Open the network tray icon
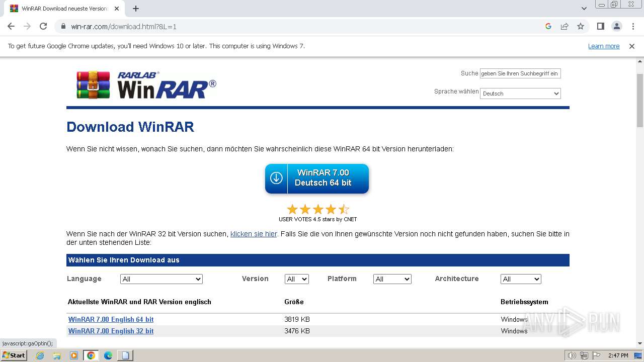This screenshot has width=644, height=362. click(x=584, y=355)
